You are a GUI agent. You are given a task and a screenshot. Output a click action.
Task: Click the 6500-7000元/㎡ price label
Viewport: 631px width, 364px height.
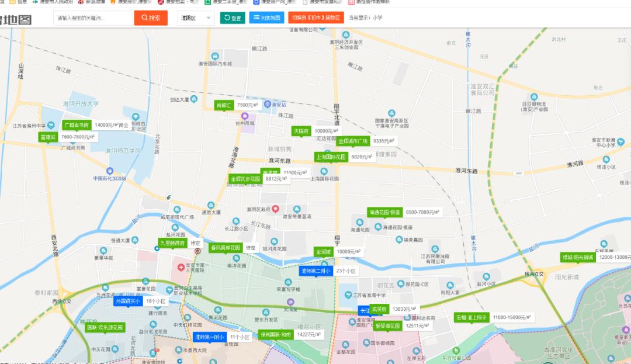pyautogui.click(x=422, y=212)
